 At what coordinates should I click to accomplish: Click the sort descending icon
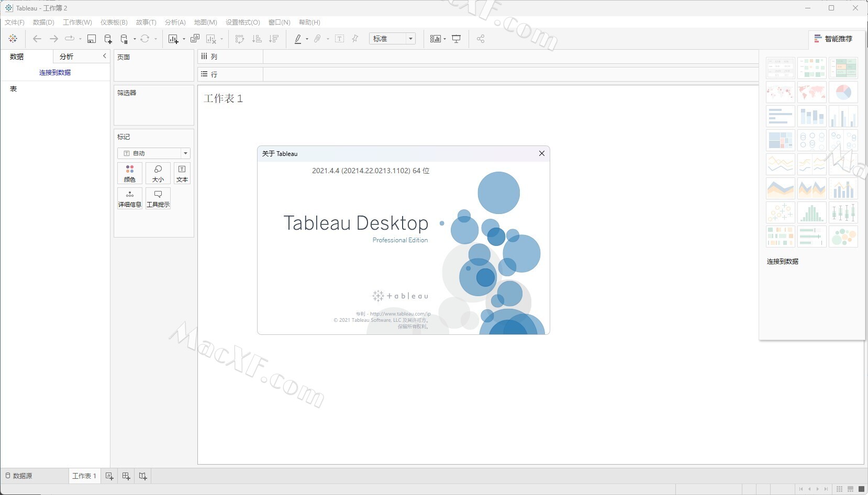click(x=273, y=39)
